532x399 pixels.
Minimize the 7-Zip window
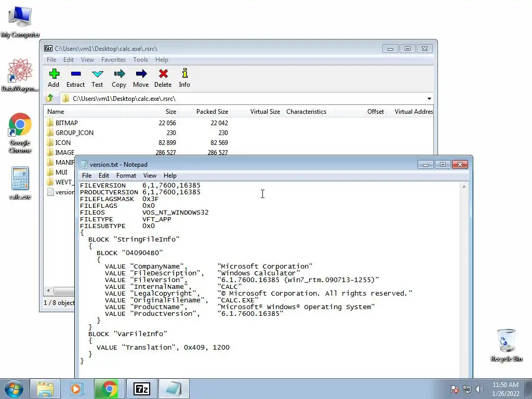click(390, 49)
